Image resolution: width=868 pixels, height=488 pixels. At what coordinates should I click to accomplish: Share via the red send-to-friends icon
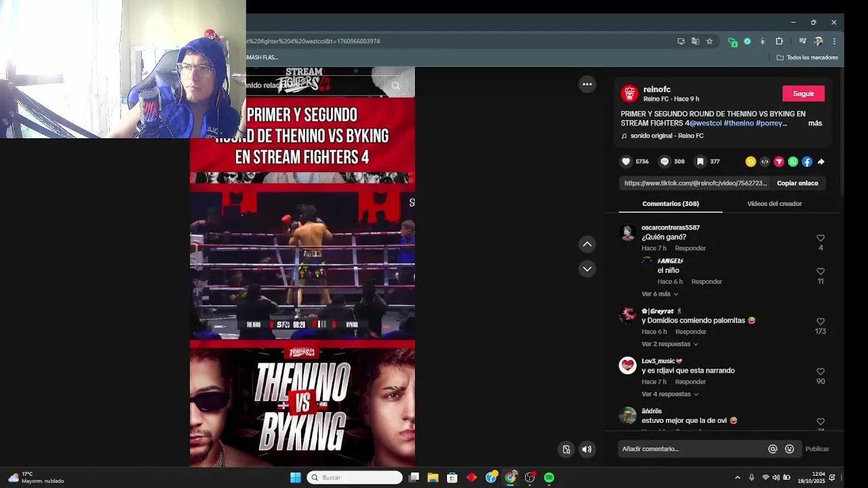coord(779,161)
